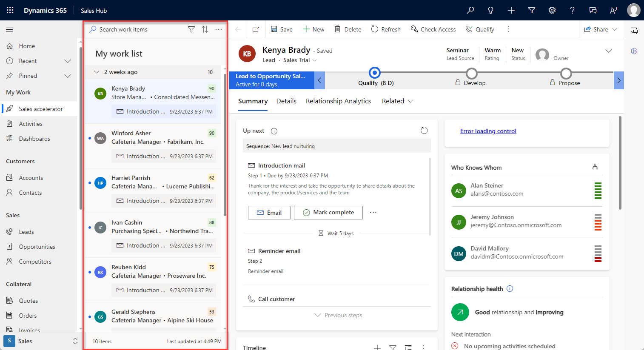Viewport: 644px width, 350px height.
Task: Add a new timeline record
Action: tap(377, 347)
